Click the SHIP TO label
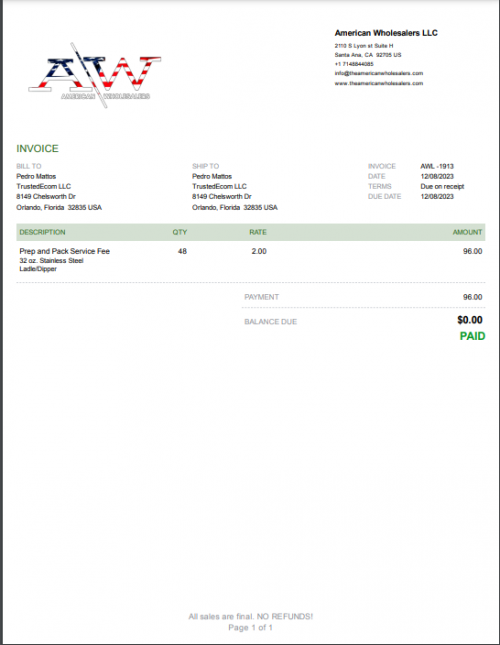500x645 pixels. tap(206, 166)
